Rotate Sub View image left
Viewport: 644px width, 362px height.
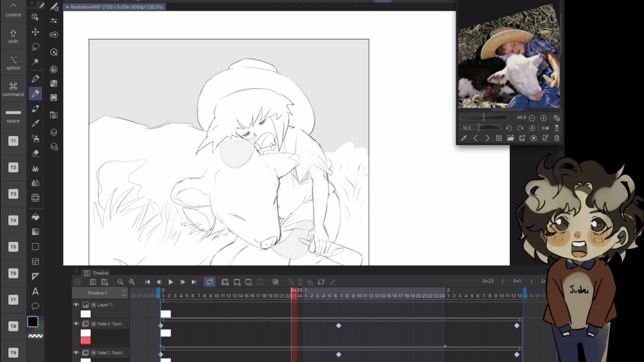pyautogui.click(x=509, y=128)
